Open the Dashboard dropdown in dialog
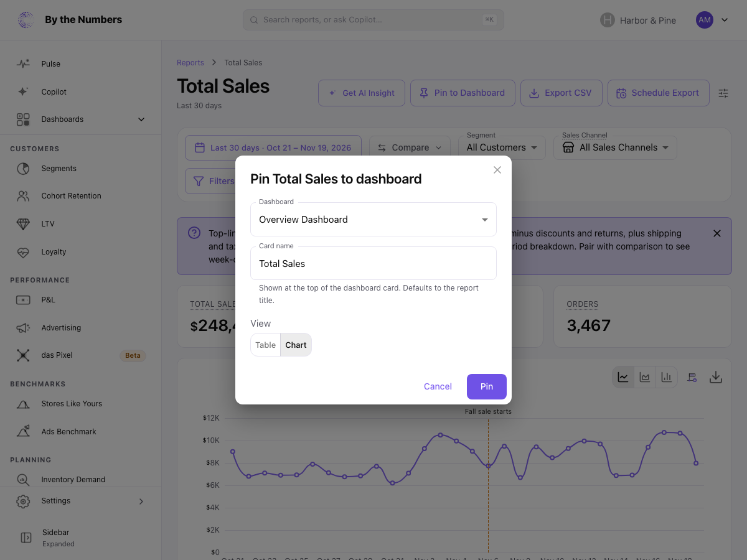The image size is (747, 560). (374, 220)
